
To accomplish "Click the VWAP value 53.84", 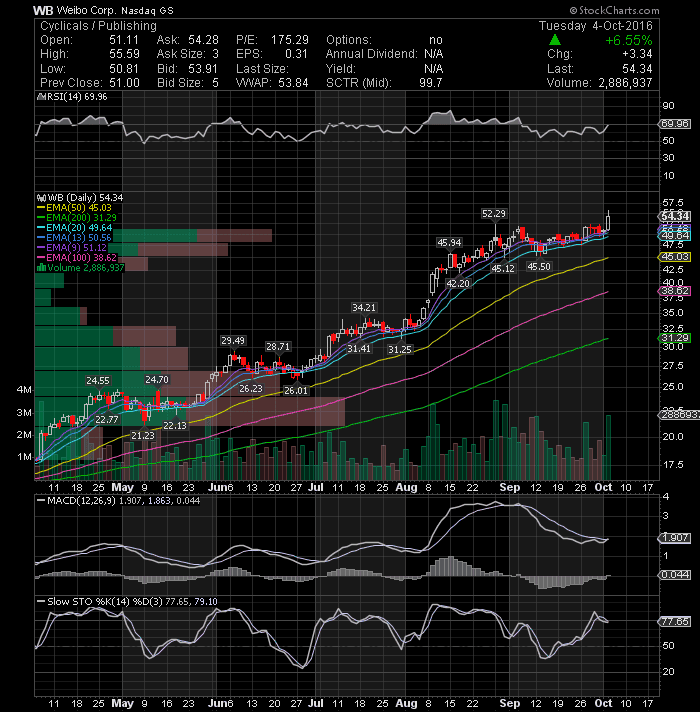I will pyautogui.click(x=293, y=83).
